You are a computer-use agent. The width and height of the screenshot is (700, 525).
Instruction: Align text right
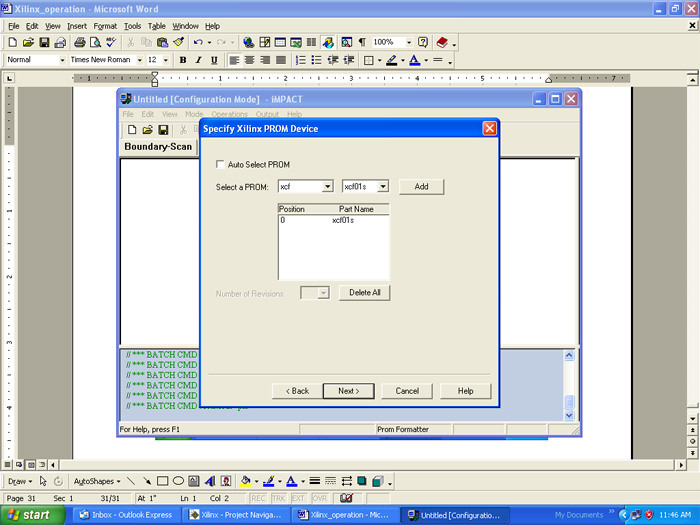point(265,60)
